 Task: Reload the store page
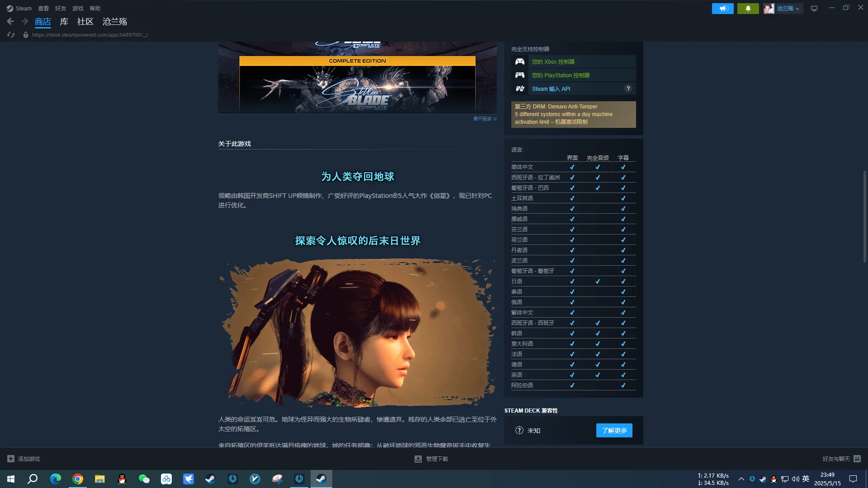pos(11,35)
